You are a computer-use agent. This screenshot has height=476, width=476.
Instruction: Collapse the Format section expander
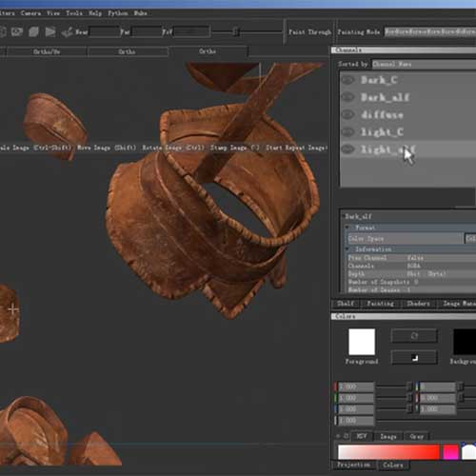(x=348, y=228)
